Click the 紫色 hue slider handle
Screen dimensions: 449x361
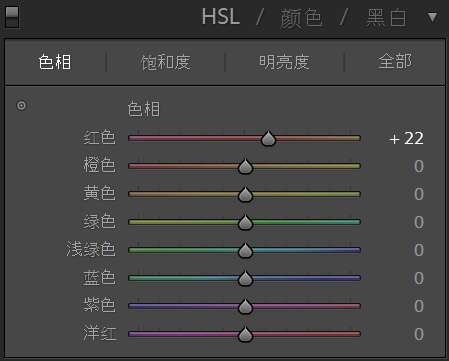tap(245, 307)
